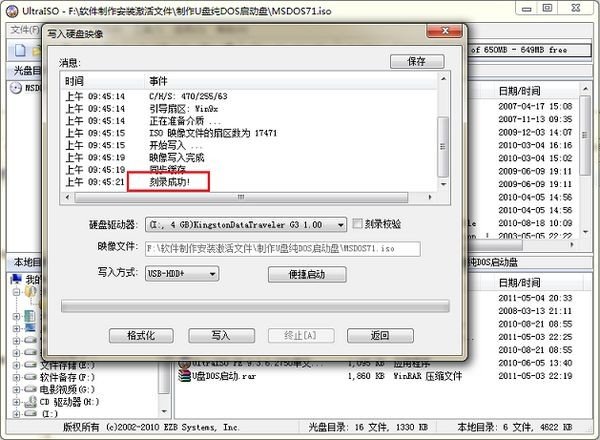The height and width of the screenshot is (440, 600).
Task: Open the 文件(F) menu
Action: [24, 30]
